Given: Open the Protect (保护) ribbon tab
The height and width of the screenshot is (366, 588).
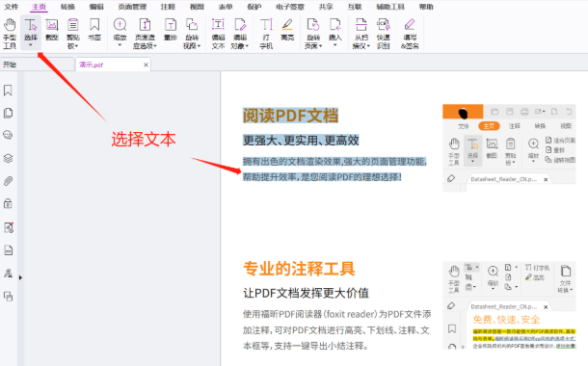Looking at the screenshot, I should click(x=254, y=7).
